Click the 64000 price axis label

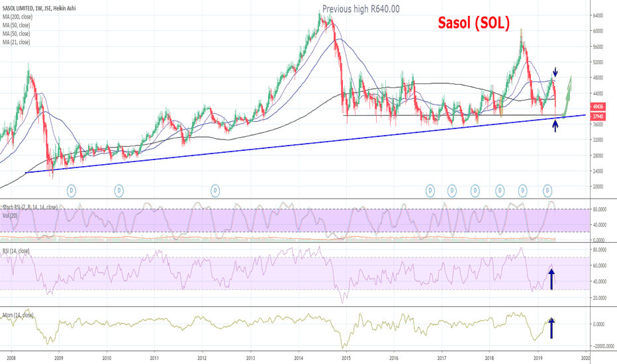(x=598, y=15)
